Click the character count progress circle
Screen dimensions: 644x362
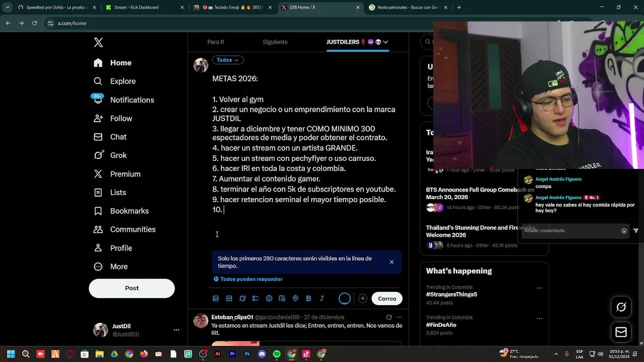click(x=345, y=299)
